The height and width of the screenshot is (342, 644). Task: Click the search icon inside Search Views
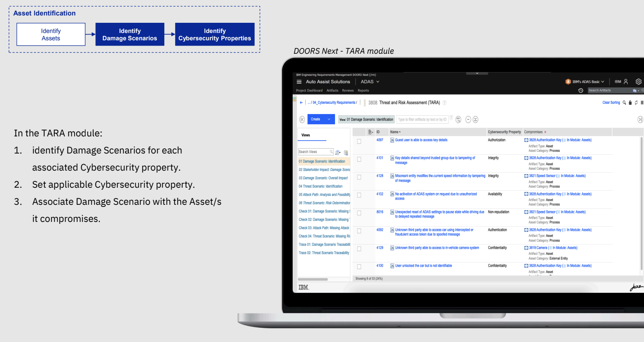331,151
